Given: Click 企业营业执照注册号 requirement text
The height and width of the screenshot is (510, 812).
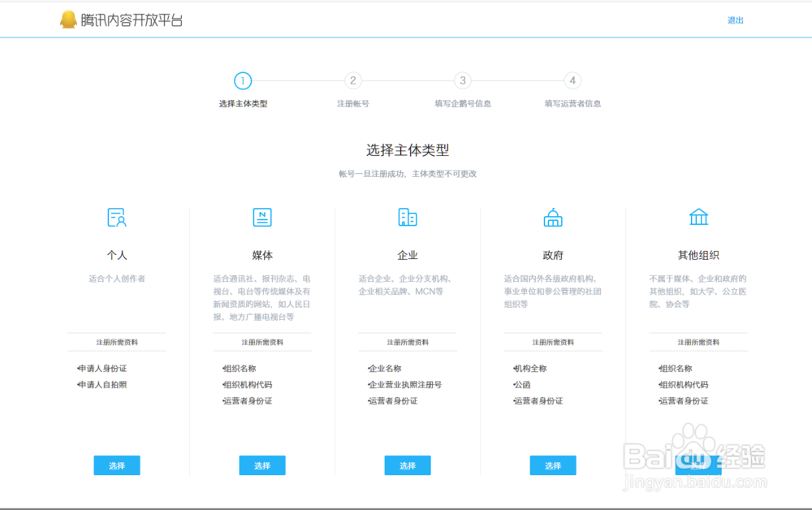Looking at the screenshot, I should 405,385.
